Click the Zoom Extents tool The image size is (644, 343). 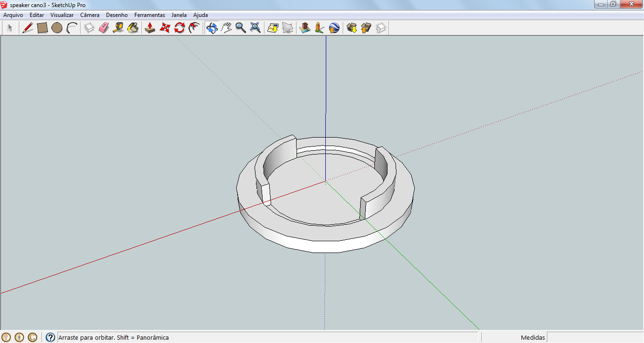256,28
